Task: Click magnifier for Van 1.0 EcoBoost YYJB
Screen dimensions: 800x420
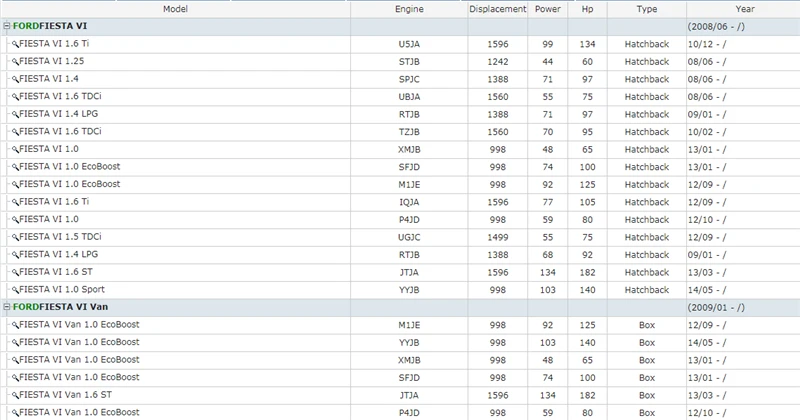Action: [x=15, y=343]
